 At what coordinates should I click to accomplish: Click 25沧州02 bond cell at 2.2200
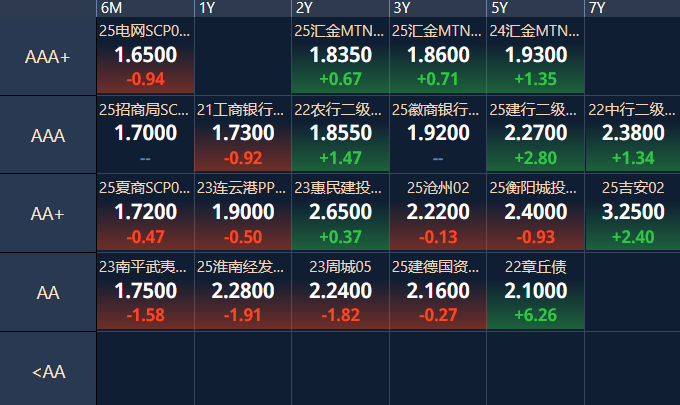(437, 212)
